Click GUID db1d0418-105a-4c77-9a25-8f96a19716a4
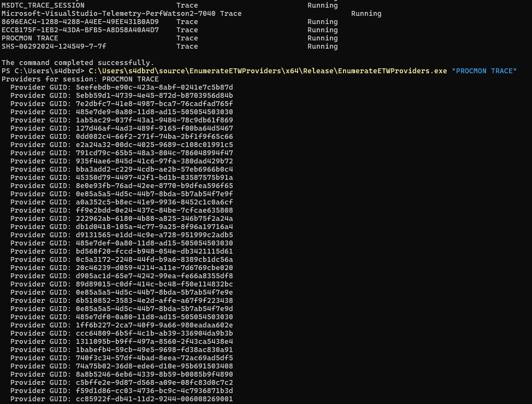Viewport: 532px width, 404px height. [x=155, y=226]
